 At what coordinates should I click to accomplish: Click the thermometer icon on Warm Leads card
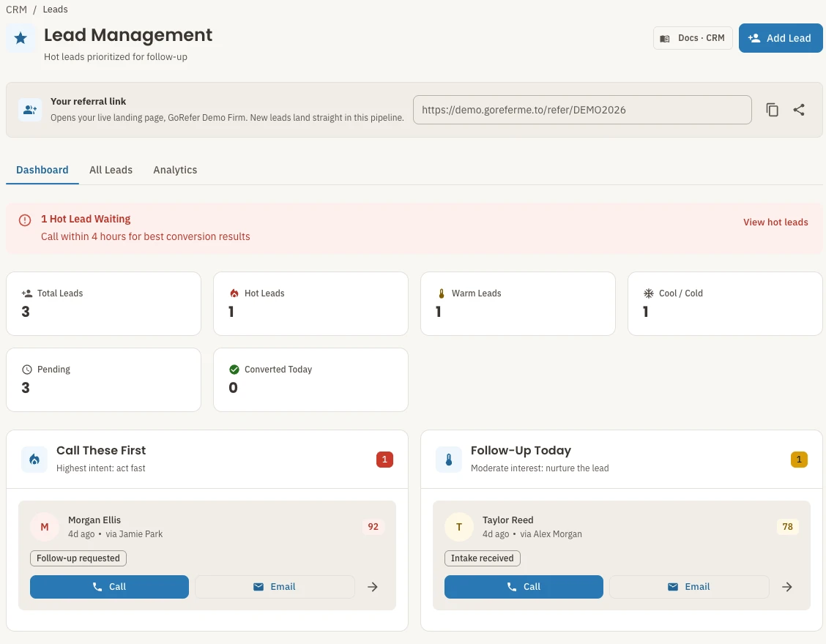pos(442,293)
